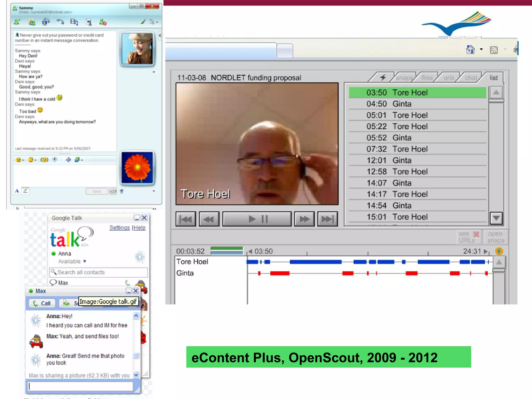Open games icon in Sammy chat toolbar

(x=89, y=22)
